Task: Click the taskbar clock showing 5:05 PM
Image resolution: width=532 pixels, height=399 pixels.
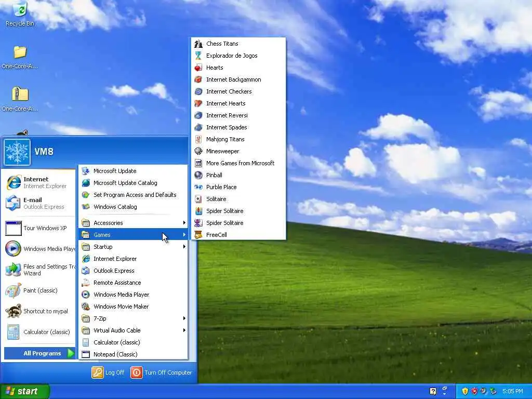Action: (513, 391)
